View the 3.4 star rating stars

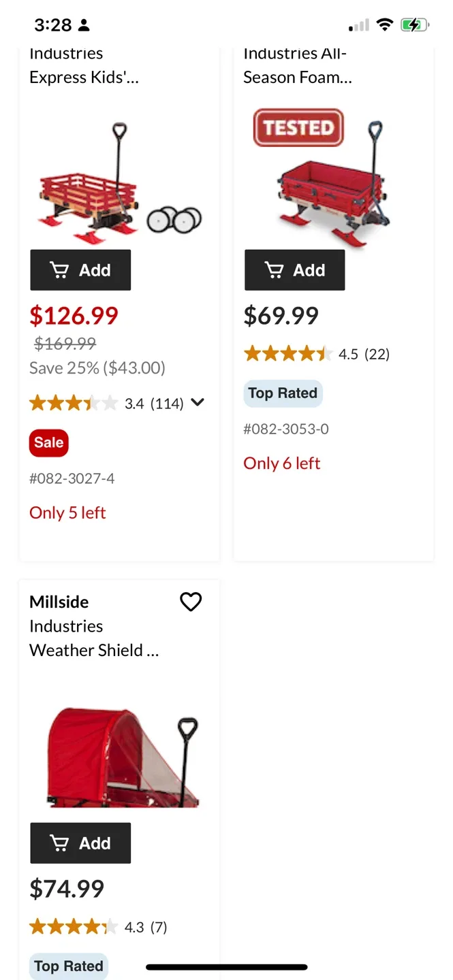coord(74,404)
